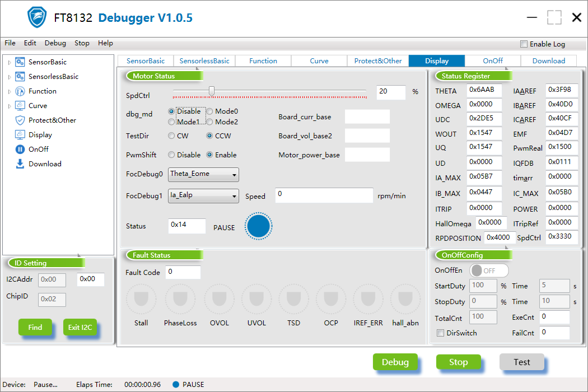The image size is (588, 392).
Task: Expand the Function tree node arrow
Action: [x=10, y=91]
